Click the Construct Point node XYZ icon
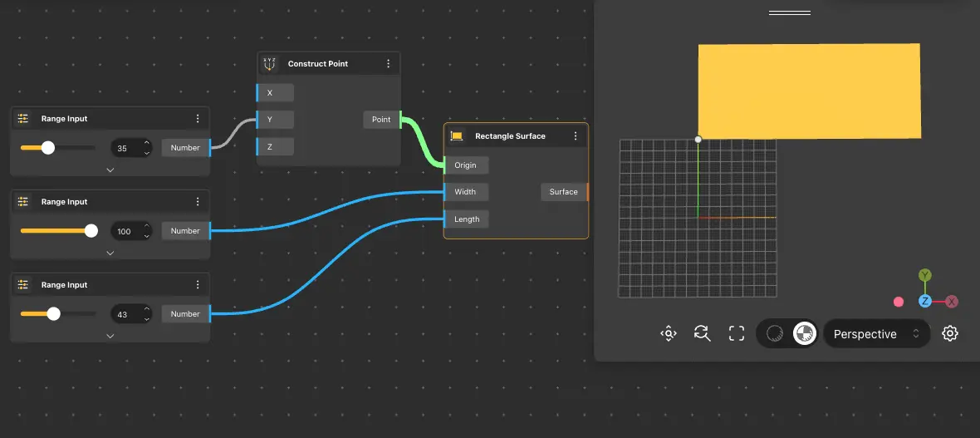 (x=268, y=63)
